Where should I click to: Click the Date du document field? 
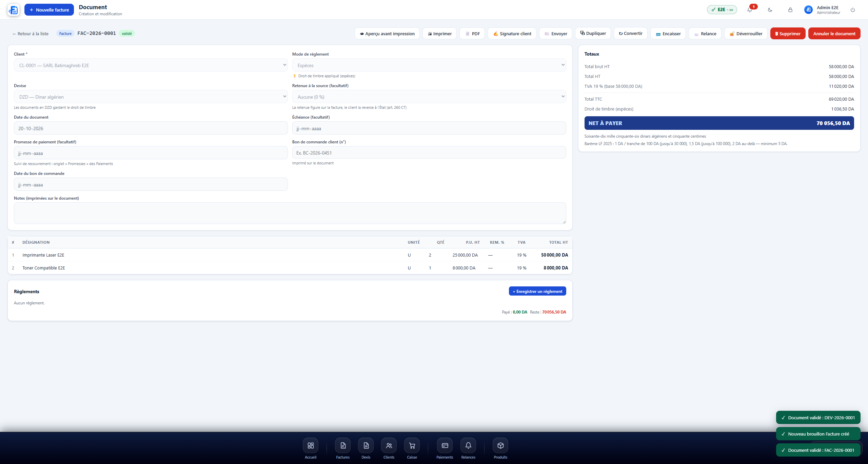pos(151,128)
